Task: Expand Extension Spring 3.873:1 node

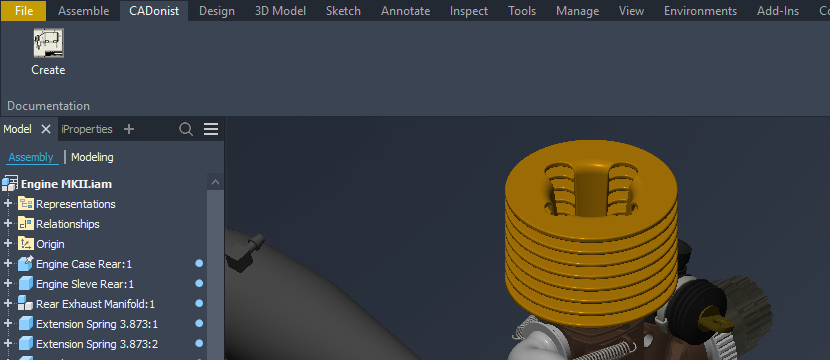Action: tap(7, 323)
